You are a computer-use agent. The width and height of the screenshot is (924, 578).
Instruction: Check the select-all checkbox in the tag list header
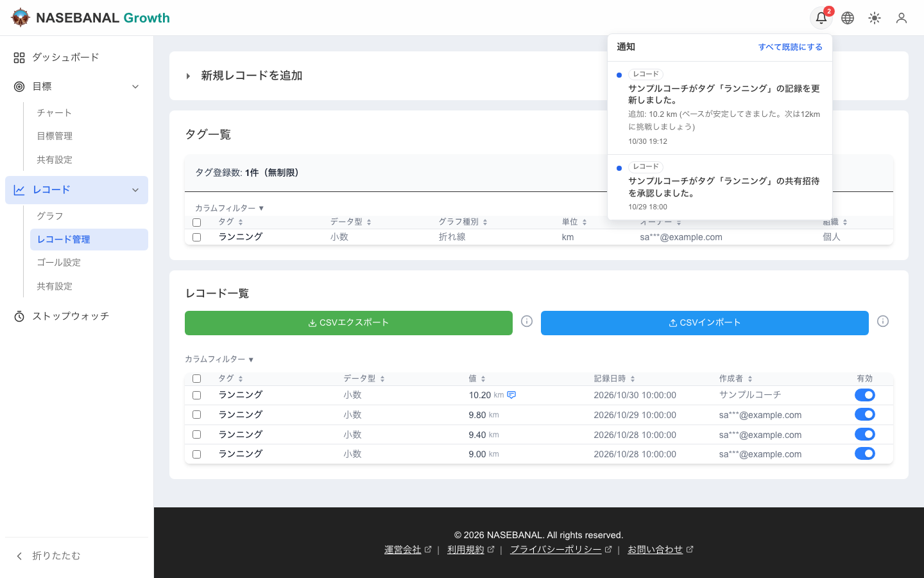click(x=197, y=222)
